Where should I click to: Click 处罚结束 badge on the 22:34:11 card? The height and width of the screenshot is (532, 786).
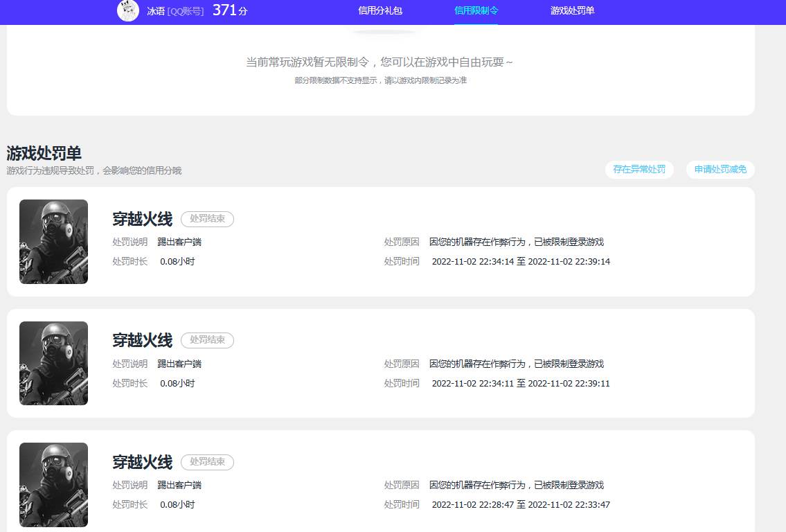(x=207, y=340)
